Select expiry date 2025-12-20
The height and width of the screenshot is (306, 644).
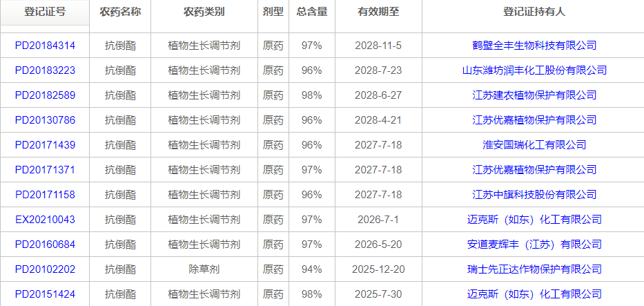[378, 269]
